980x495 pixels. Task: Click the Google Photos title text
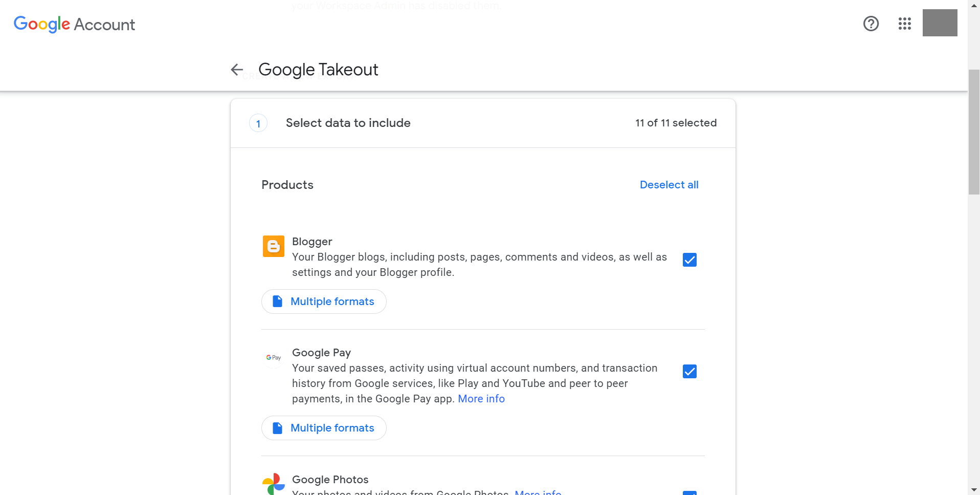pyautogui.click(x=330, y=480)
